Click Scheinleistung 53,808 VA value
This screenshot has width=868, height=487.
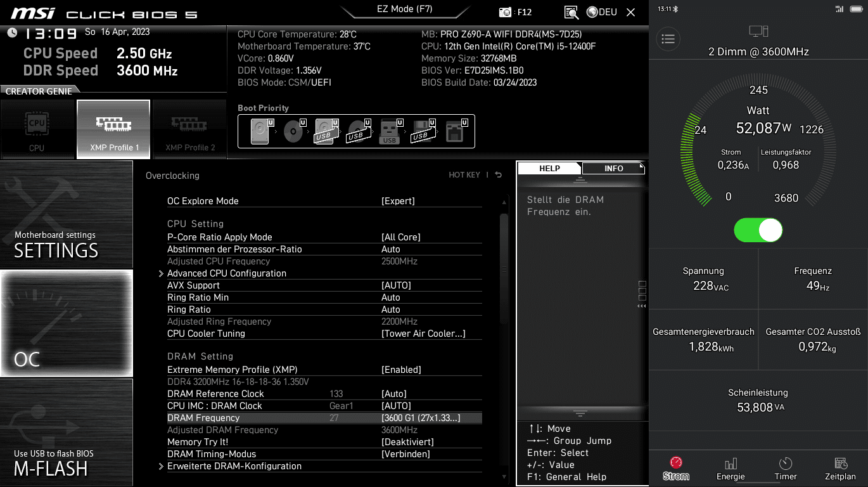(760, 407)
